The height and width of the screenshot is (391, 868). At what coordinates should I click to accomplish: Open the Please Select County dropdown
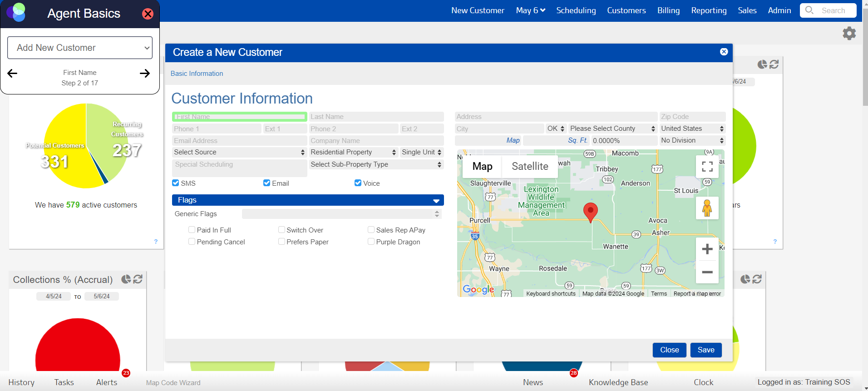click(612, 129)
